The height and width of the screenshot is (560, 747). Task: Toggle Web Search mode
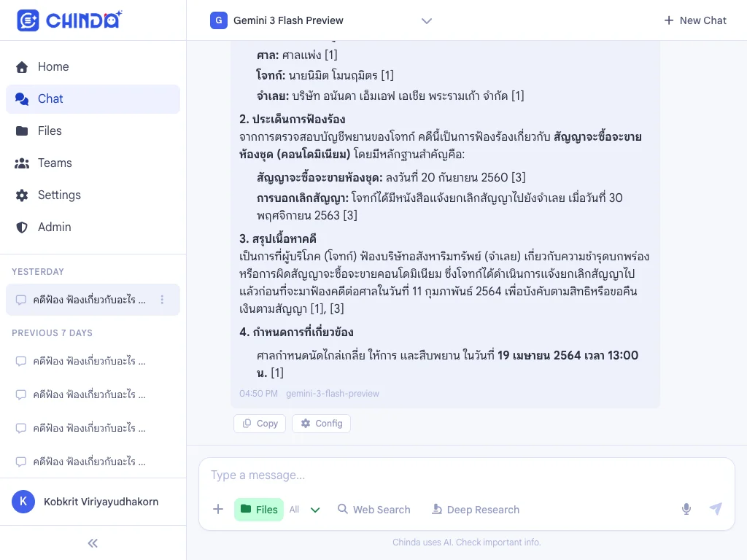pos(374,510)
